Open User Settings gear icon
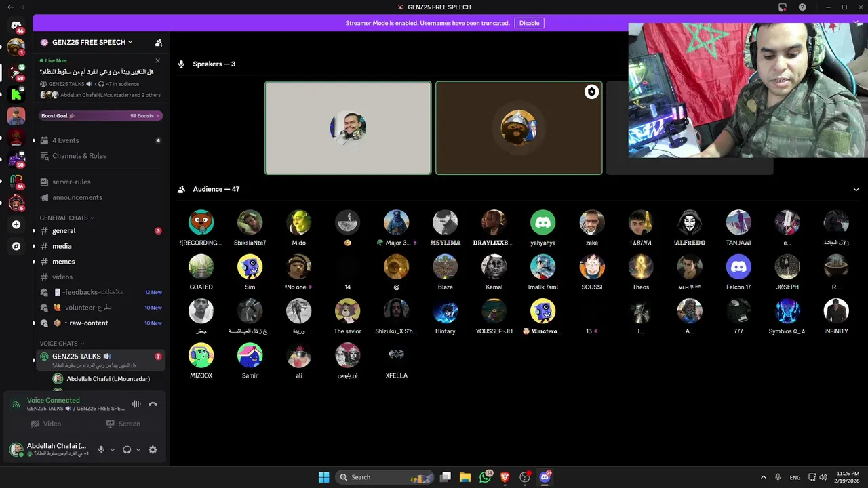The image size is (868, 488). (153, 449)
